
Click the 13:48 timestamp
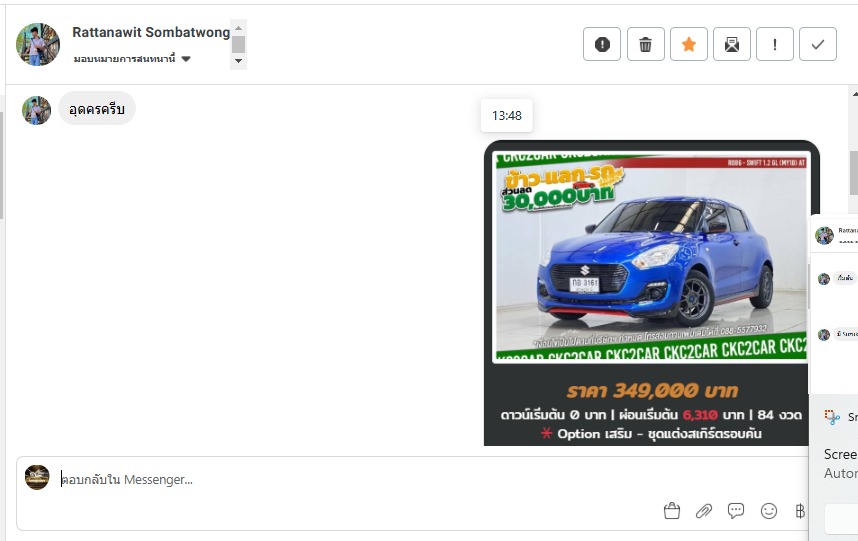(507, 115)
